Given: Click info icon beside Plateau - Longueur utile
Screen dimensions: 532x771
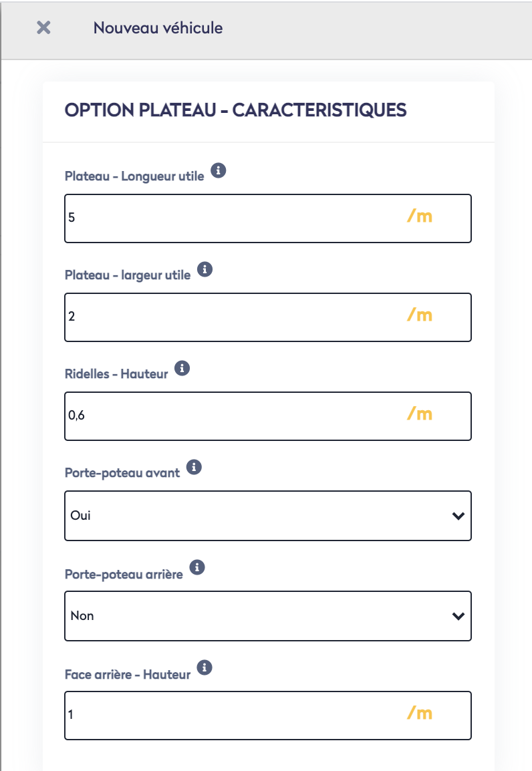Looking at the screenshot, I should [218, 170].
